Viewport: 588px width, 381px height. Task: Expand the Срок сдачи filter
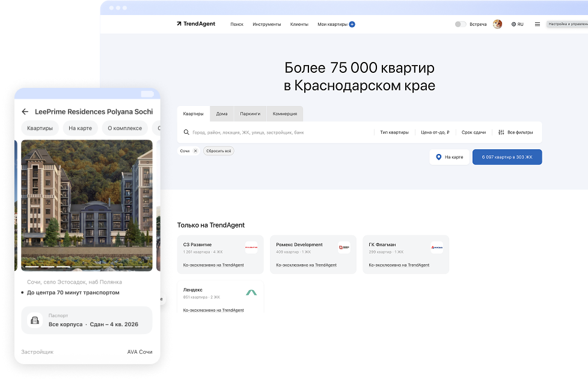coord(474,132)
